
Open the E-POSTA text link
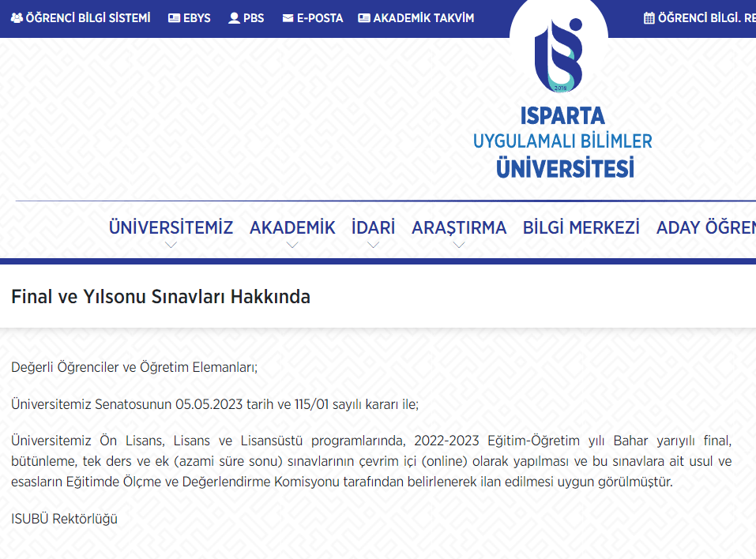coord(320,17)
